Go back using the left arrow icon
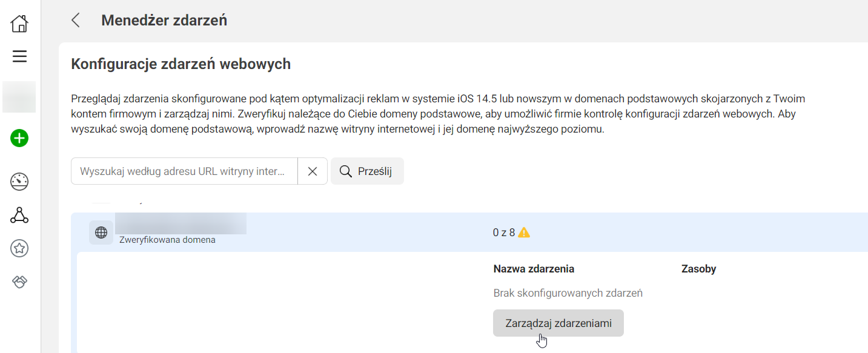This screenshot has width=868, height=353. pos(75,20)
